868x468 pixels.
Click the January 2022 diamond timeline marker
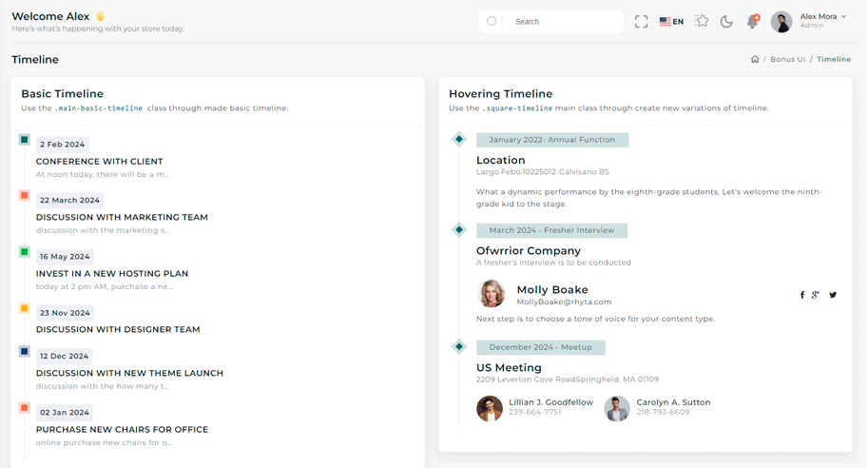tap(459, 140)
